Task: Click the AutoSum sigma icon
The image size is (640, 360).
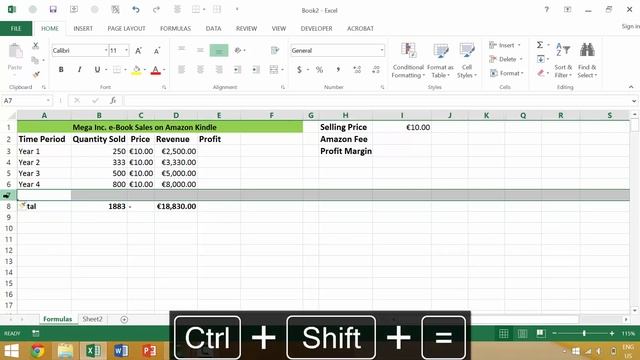Action: point(540,45)
